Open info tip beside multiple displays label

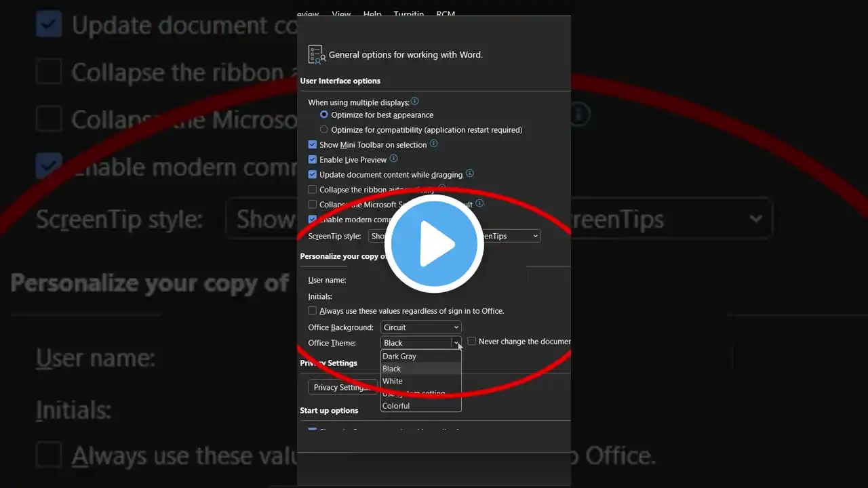(414, 102)
